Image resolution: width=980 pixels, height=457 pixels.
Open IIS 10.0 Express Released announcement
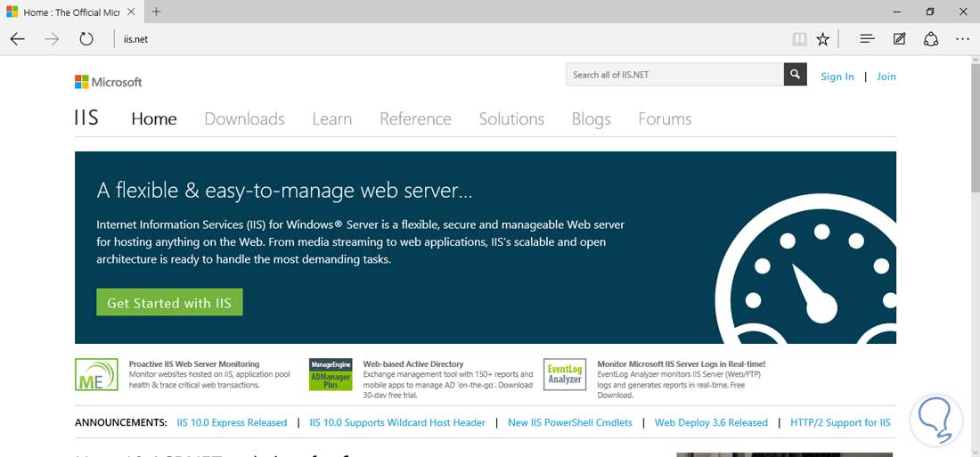coord(232,422)
